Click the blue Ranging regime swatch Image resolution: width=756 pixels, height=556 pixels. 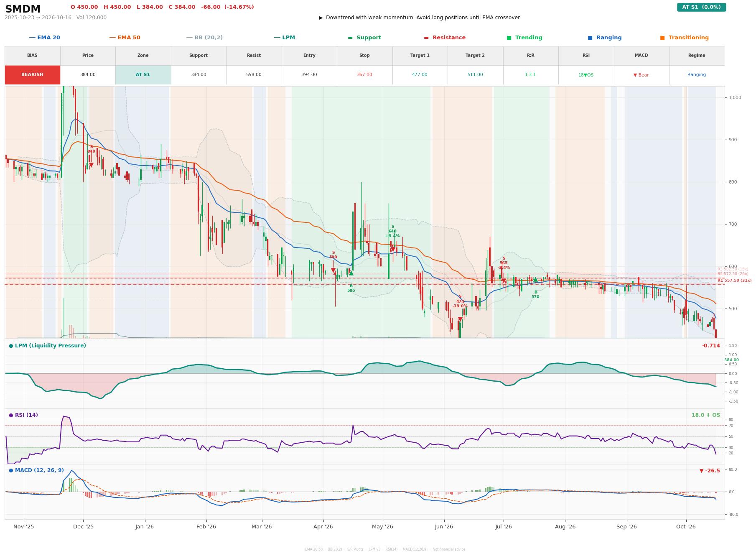(590, 38)
